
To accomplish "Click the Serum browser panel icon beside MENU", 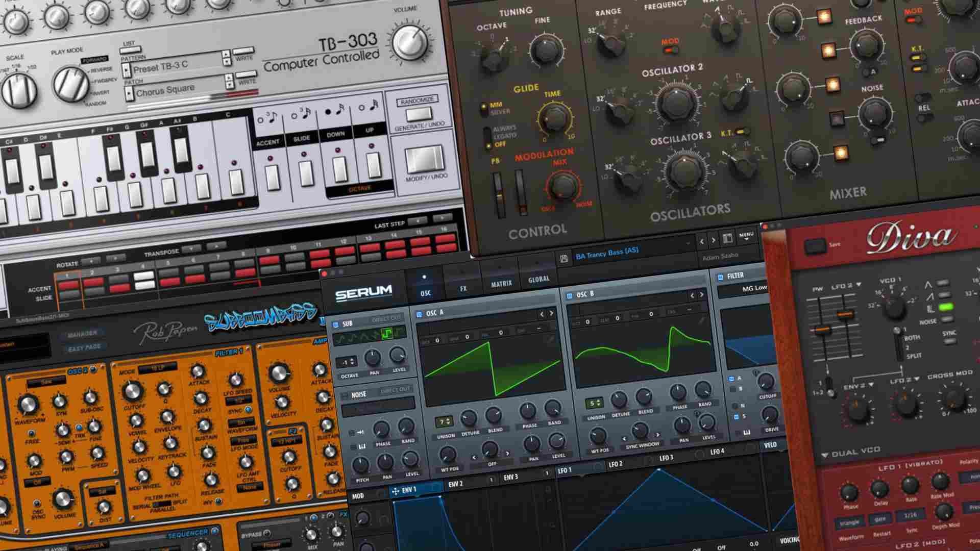I will pos(727,238).
